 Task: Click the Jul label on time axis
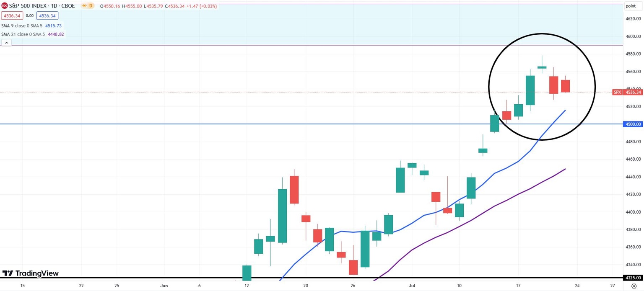tap(412, 285)
